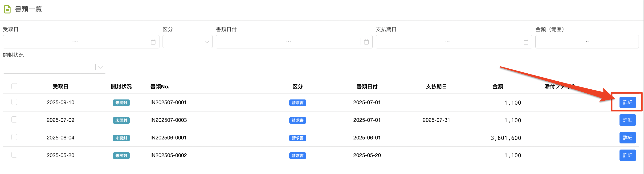This screenshot has height=174, width=644.
Task: Check the row checkbox for IN202507-0003
Action: [14, 120]
